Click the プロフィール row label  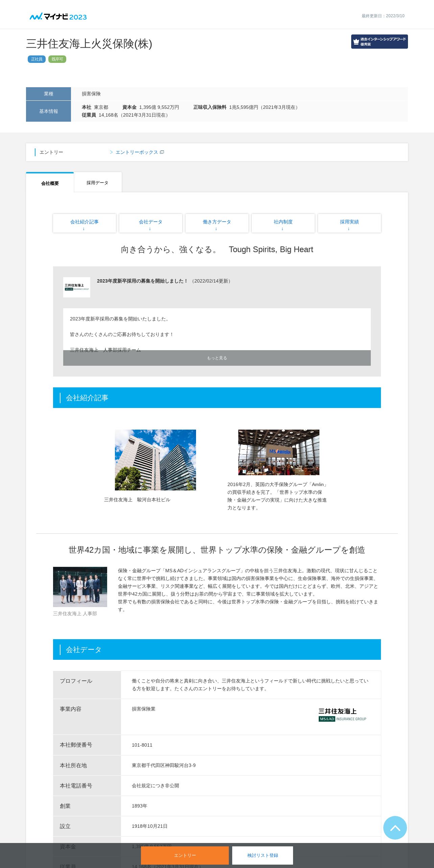coord(87,685)
